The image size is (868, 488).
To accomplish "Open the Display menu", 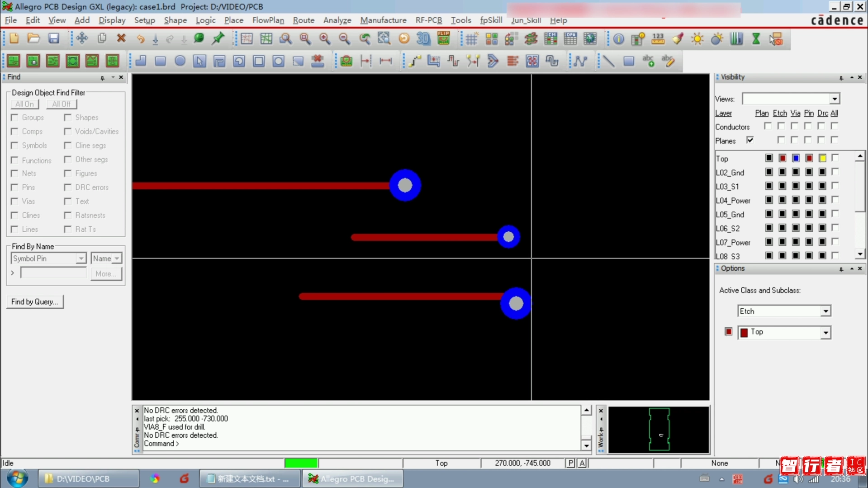I will (112, 20).
